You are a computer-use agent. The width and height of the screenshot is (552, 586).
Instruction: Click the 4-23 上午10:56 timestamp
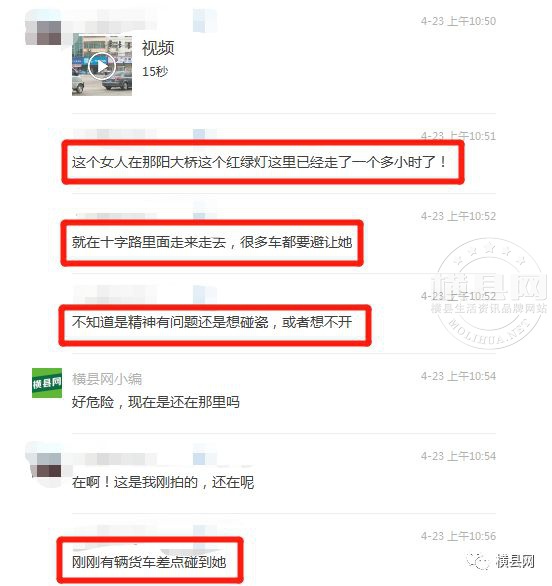tap(458, 536)
